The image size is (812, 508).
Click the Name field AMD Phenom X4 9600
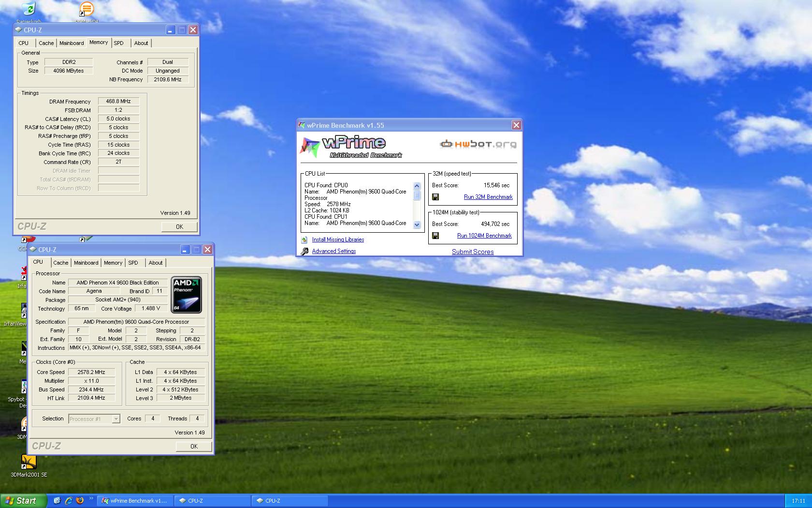pos(117,283)
